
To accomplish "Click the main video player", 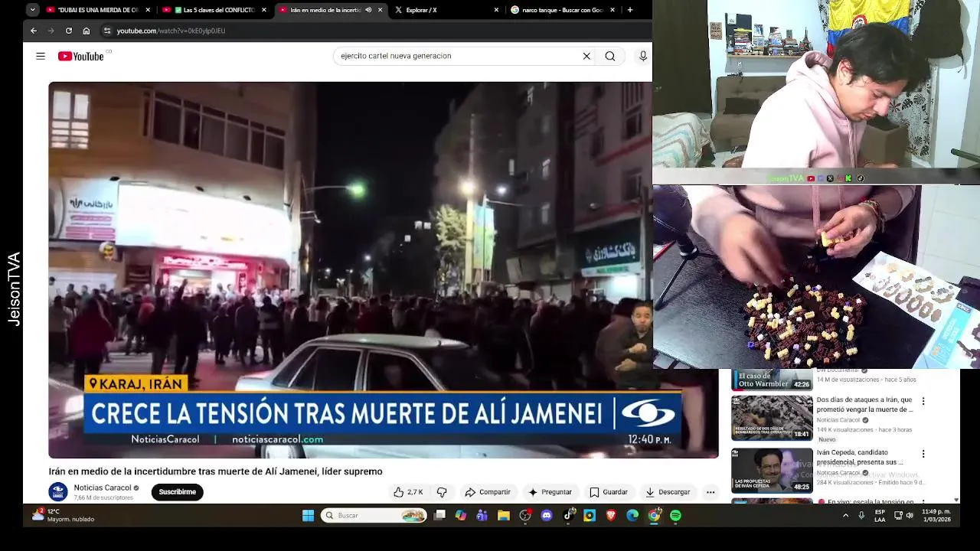I will (x=383, y=269).
